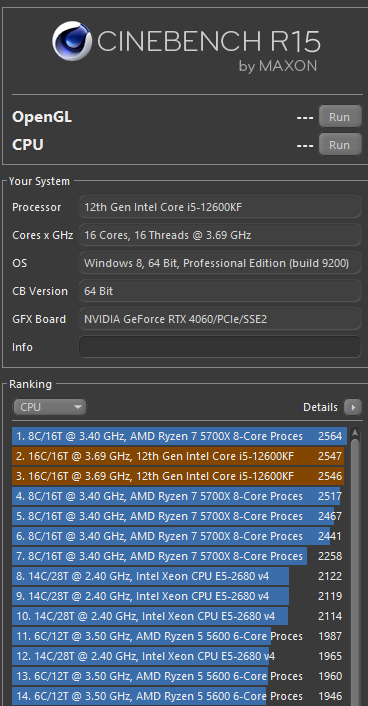The image size is (368, 706).
Task: Click the Processor field with i5-12600KF
Action: (x=220, y=207)
